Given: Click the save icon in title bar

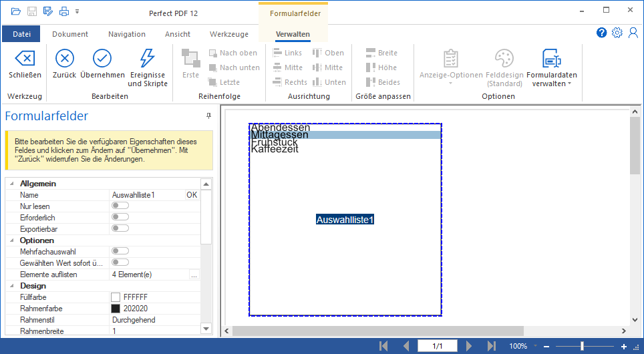Looking at the screenshot, I should click(32, 11).
